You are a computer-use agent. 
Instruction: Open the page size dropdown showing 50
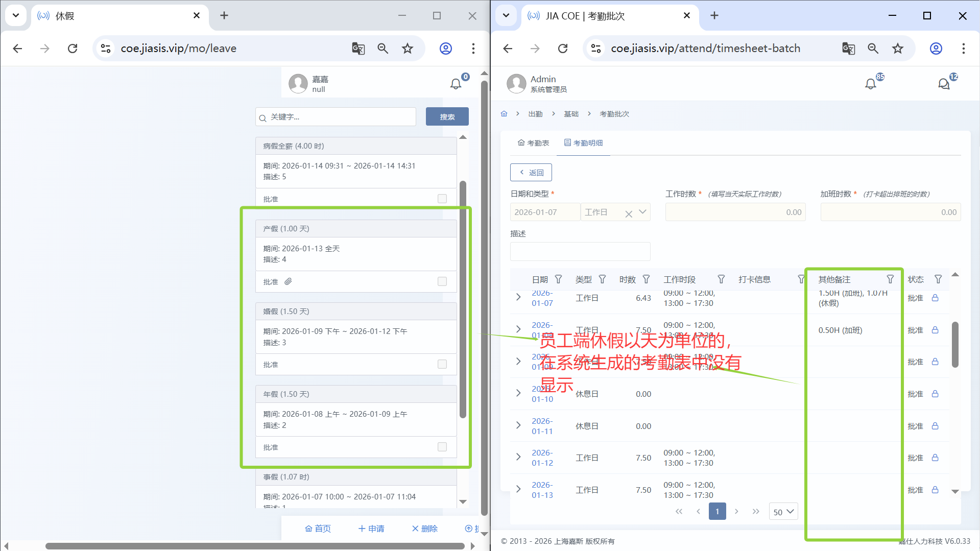(x=783, y=512)
